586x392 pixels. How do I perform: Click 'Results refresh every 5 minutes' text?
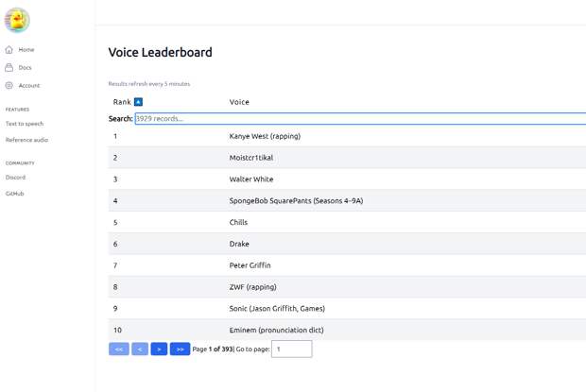(x=149, y=84)
